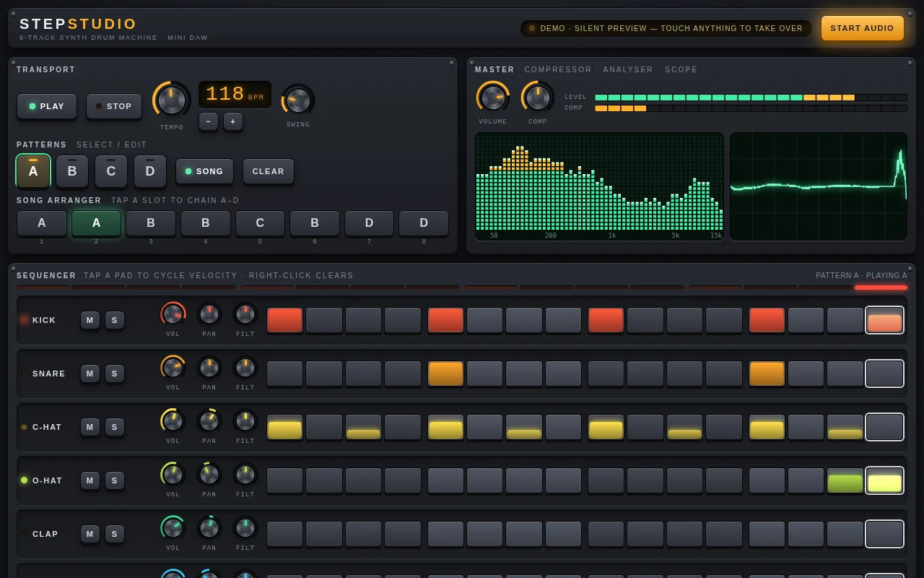Click the 118 BPM display
The width and height of the screenshot is (924, 578).
click(235, 94)
